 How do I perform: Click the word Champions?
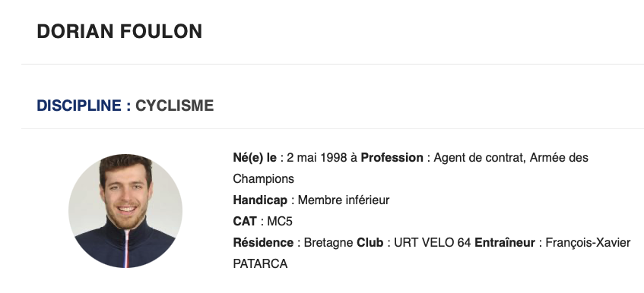click(263, 179)
